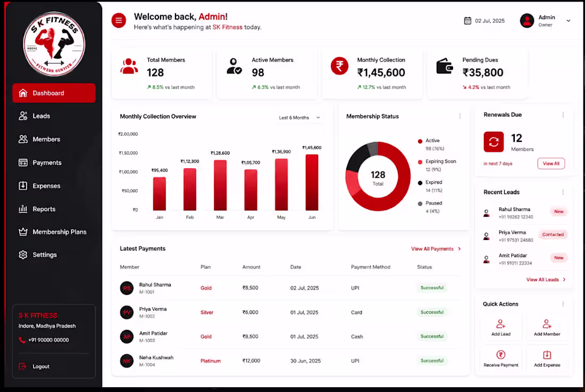Open Expenses in sidebar

pos(54,185)
